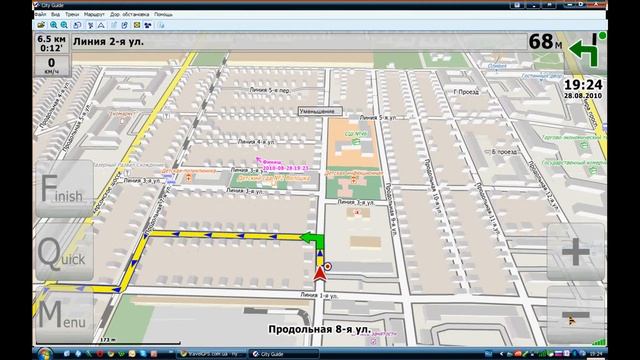This screenshot has width=640, height=360.
Task: Open the Маршрут menu
Action: 94,14
